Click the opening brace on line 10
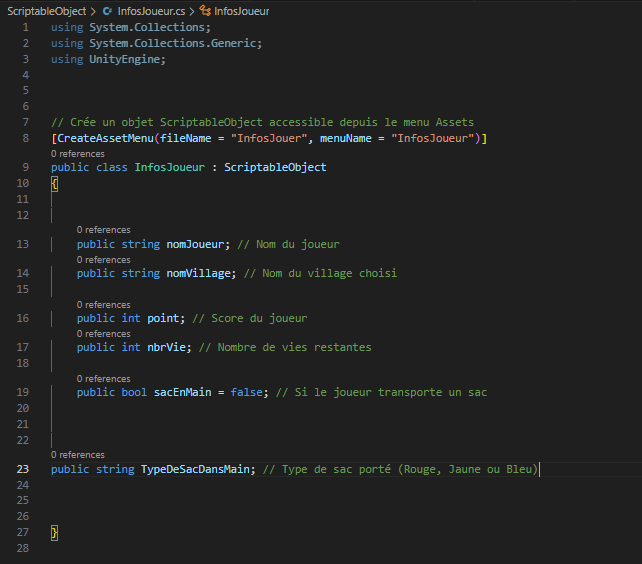642x564 pixels. click(x=55, y=184)
